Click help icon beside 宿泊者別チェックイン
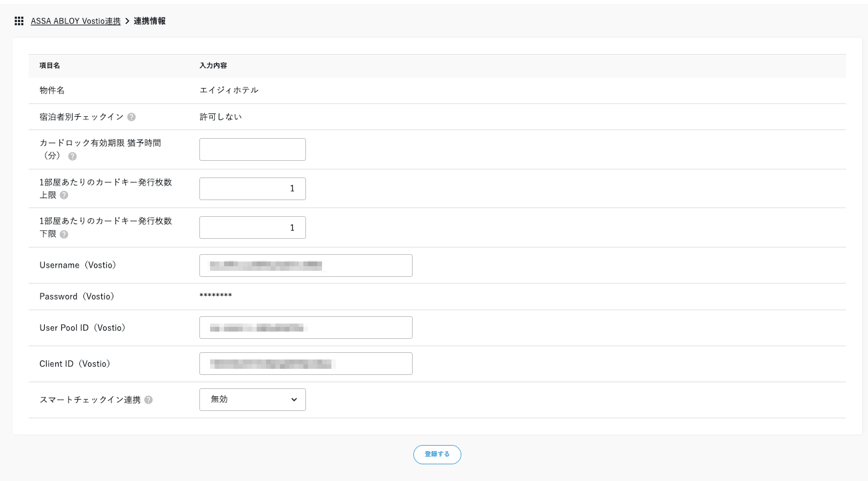The width and height of the screenshot is (868, 481). click(x=131, y=117)
